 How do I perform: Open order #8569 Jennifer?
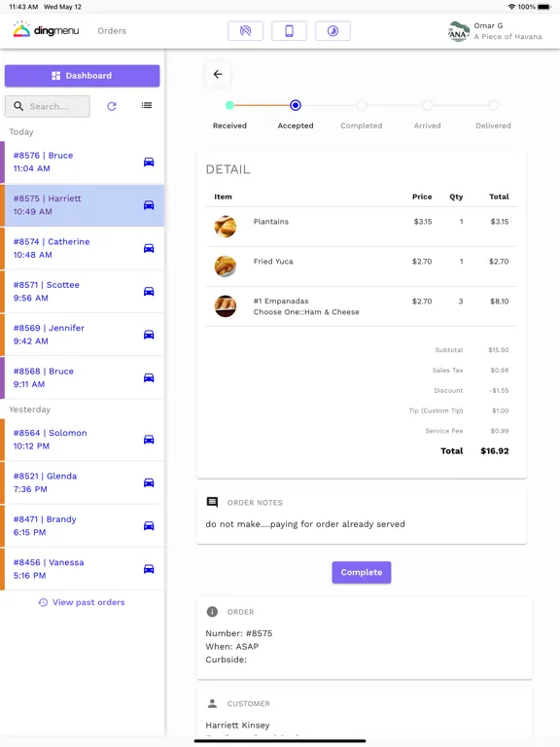click(x=82, y=335)
